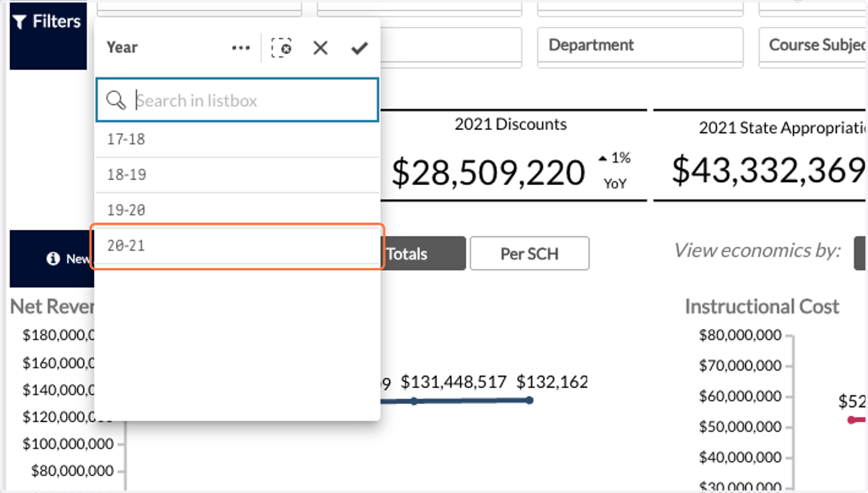868x493 pixels.
Task: Click the magnifier search icon
Action: [116, 100]
